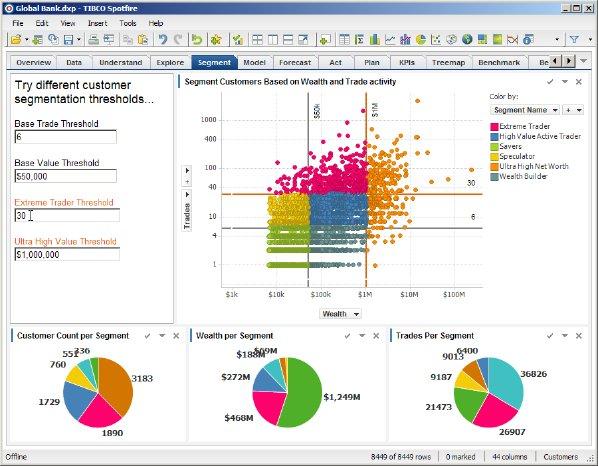The width and height of the screenshot is (598, 466).
Task: Insert a line chart visualization
Action: pos(390,39)
